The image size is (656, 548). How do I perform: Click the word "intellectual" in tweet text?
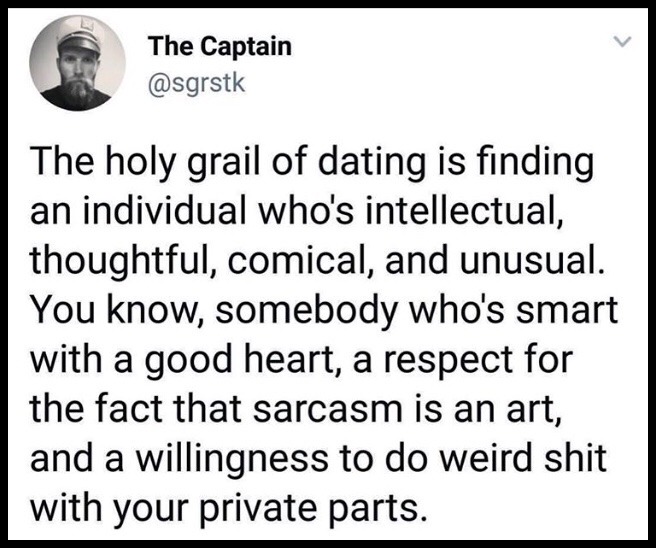point(463,210)
